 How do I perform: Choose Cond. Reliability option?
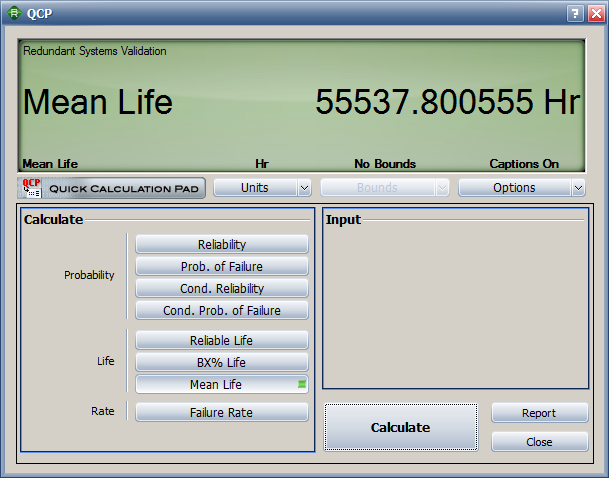(222, 288)
